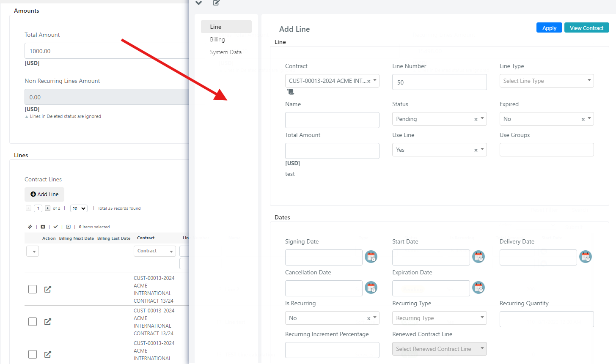Screen dimensions: 616x364
Task: Tick the checkbox of the third contract line
Action: click(33, 354)
